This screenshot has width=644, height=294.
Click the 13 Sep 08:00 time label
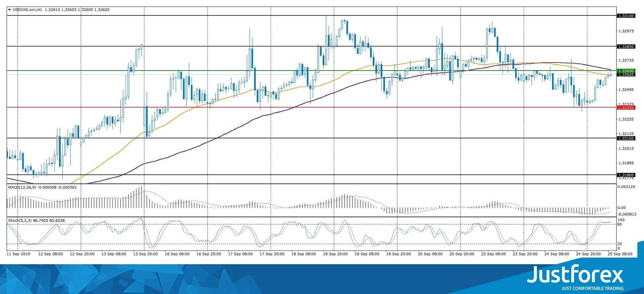114,254
